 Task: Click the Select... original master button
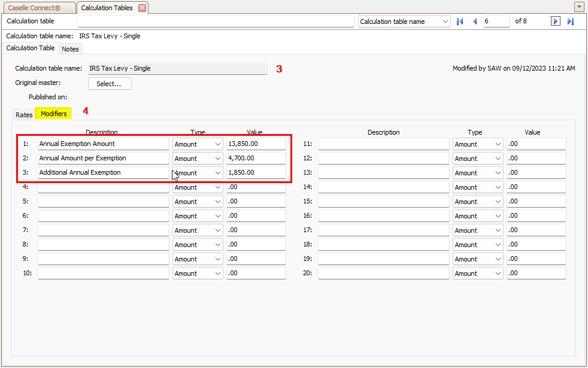click(x=110, y=84)
